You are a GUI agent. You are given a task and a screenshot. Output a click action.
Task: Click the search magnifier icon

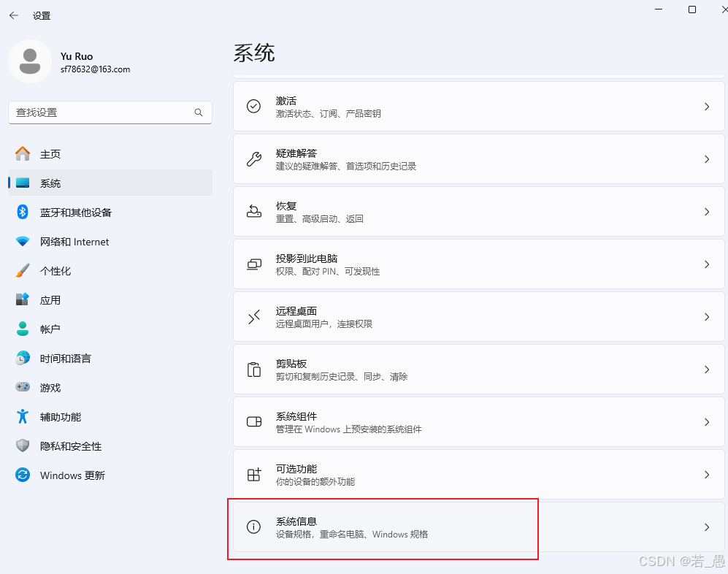199,112
